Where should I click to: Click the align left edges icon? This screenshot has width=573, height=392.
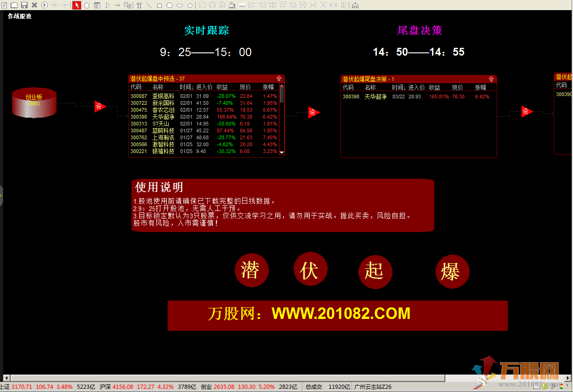tap(252, 5)
